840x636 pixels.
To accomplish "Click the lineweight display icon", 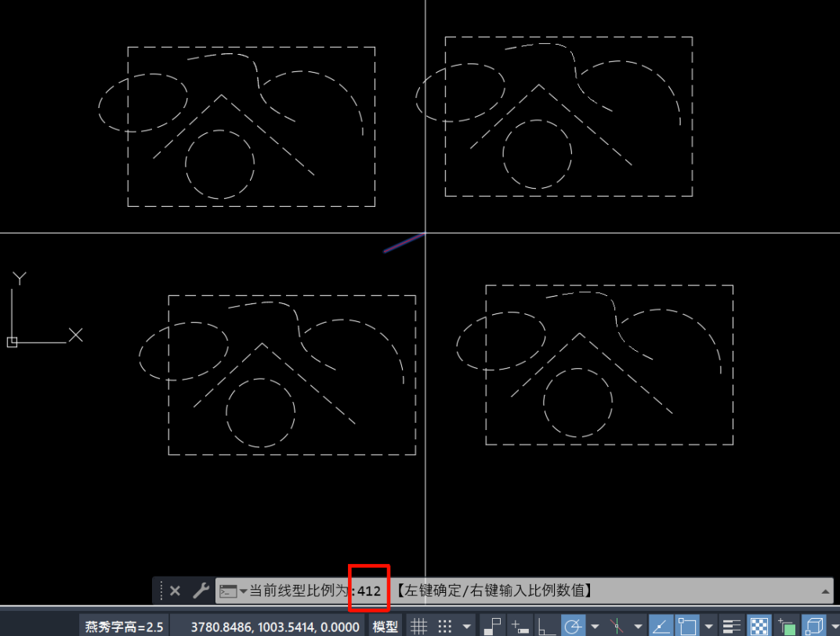I will click(x=732, y=626).
